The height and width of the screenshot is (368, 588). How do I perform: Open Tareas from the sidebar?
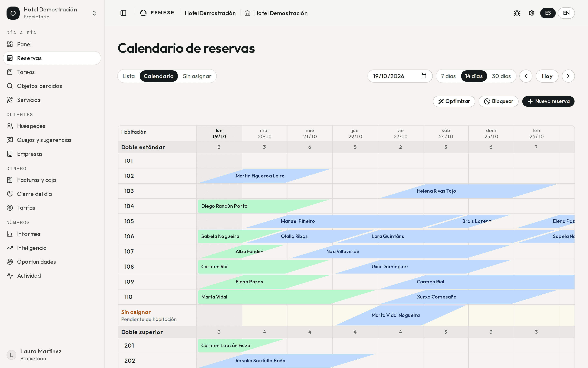[x=52, y=72]
